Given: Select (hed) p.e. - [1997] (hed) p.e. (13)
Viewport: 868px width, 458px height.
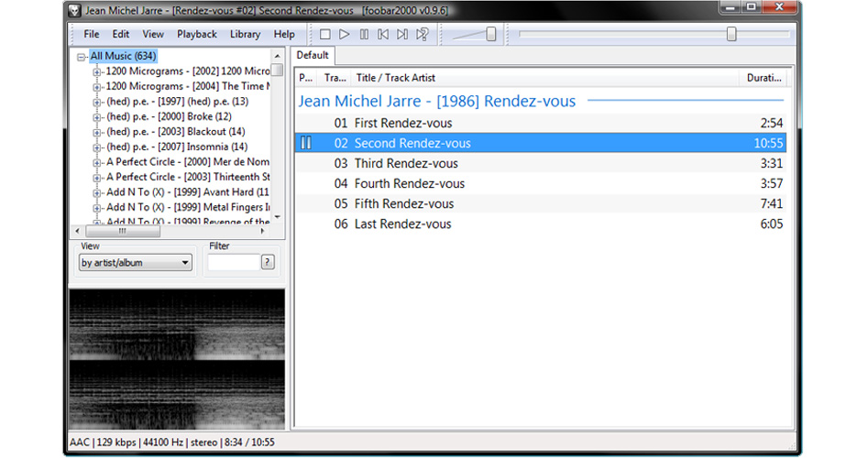Looking at the screenshot, I should click(x=177, y=102).
